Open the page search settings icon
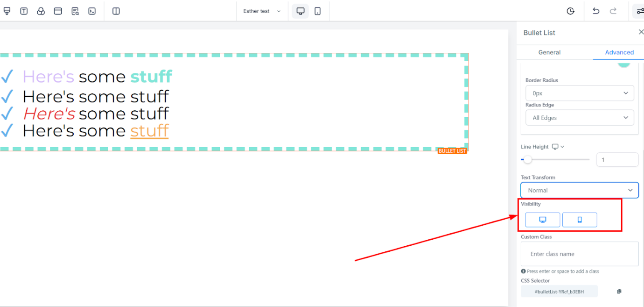Viewport: 644px width, 307px height. pos(75,11)
